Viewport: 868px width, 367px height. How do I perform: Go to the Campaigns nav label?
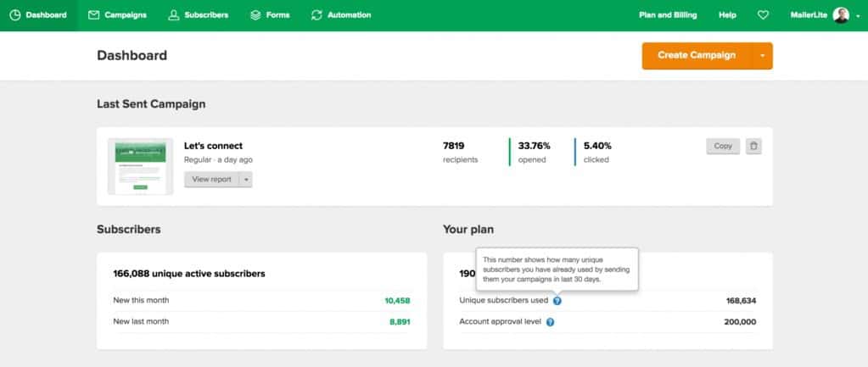[126, 15]
